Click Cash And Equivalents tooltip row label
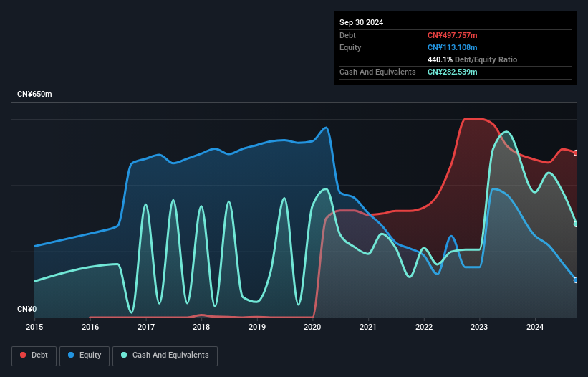This screenshot has height=377, width=588. click(377, 72)
